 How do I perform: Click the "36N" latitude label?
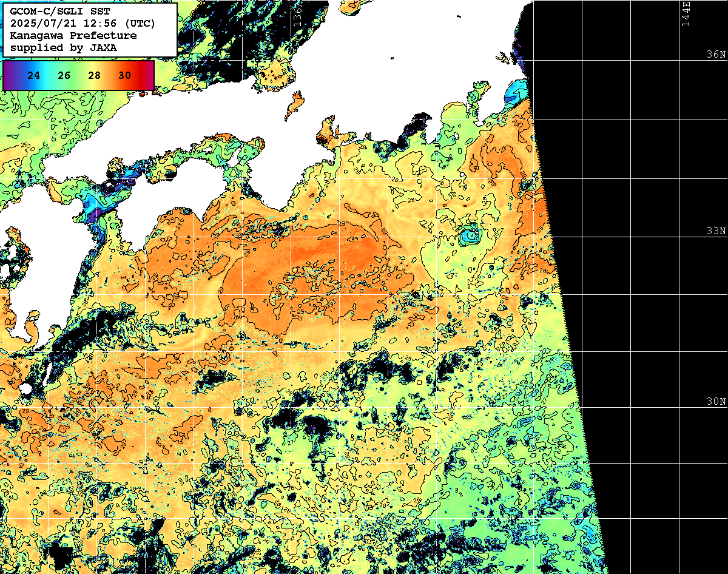716,54
